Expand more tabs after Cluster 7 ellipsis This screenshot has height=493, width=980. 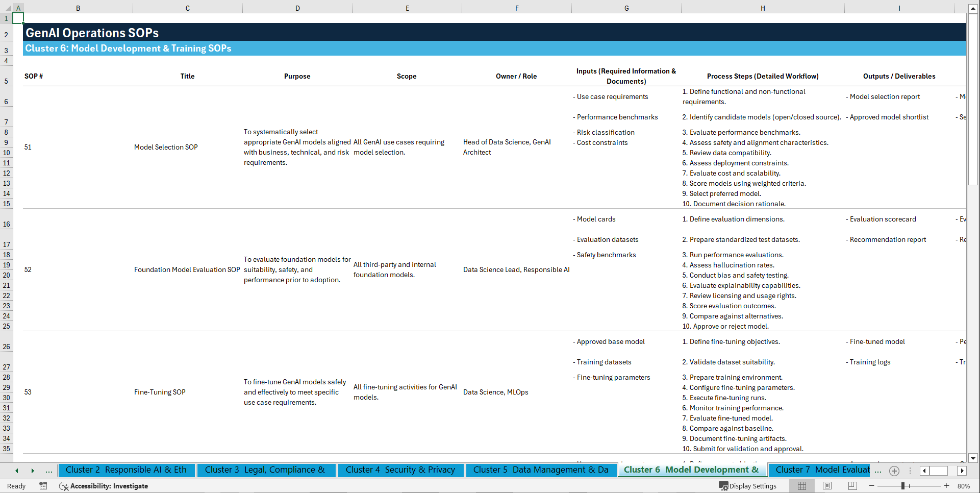click(878, 471)
